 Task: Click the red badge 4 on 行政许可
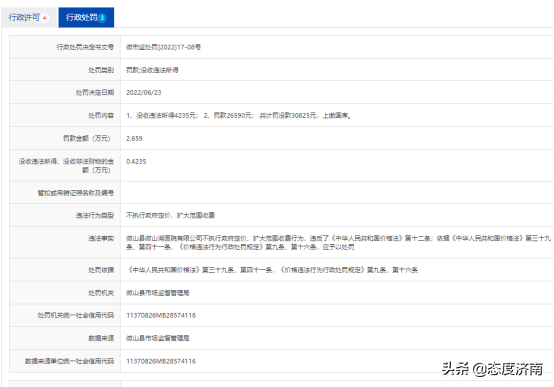click(x=45, y=18)
